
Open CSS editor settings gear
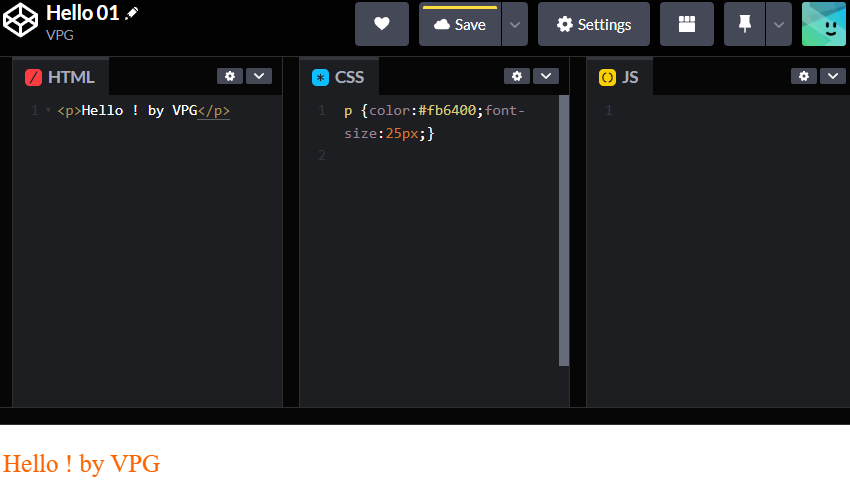click(x=516, y=76)
